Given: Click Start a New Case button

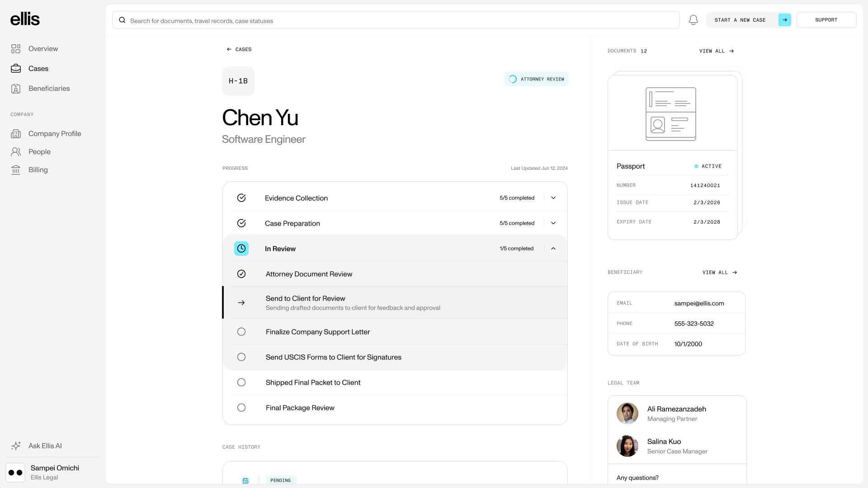Looking at the screenshot, I should 748,20.
